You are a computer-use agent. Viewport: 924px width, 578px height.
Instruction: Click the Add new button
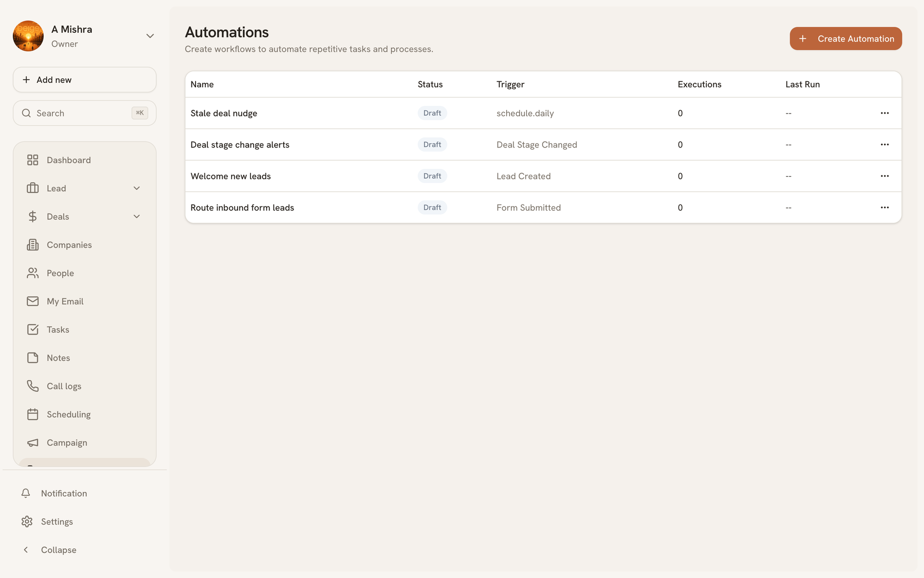(x=85, y=80)
